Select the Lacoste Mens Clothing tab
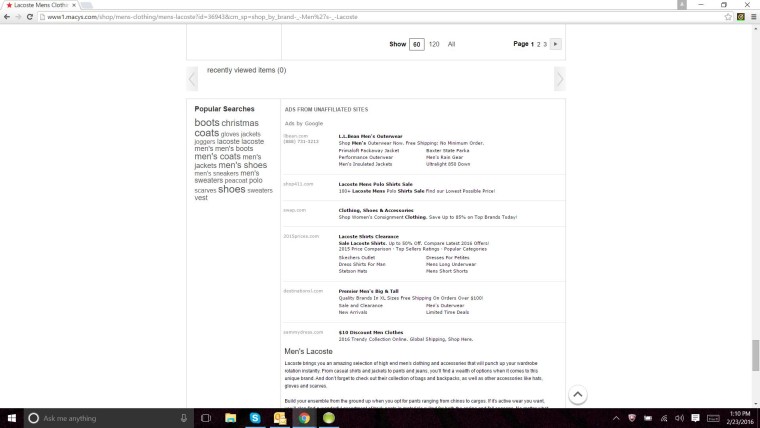Screen dimensions: 760x428 [x=40, y=5]
